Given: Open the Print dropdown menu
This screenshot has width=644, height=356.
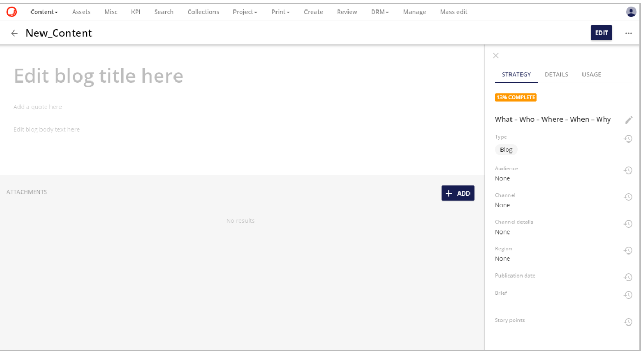Looking at the screenshot, I should pos(280,12).
